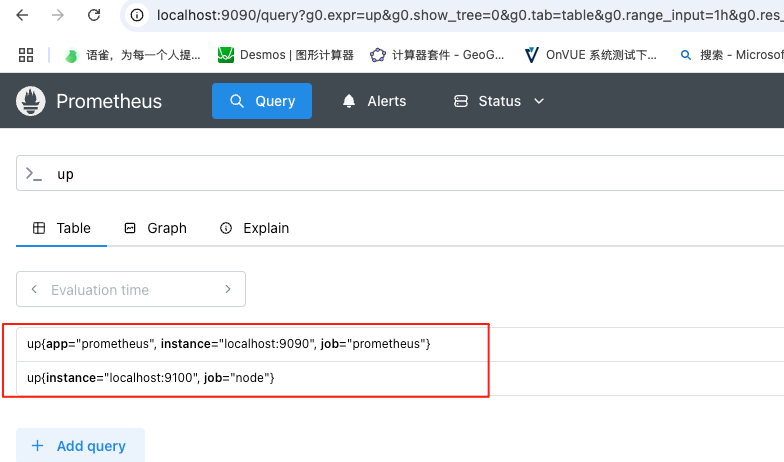This screenshot has width=784, height=462.
Task: Open the OnVUE 系统测试 bookmark
Action: (590, 55)
